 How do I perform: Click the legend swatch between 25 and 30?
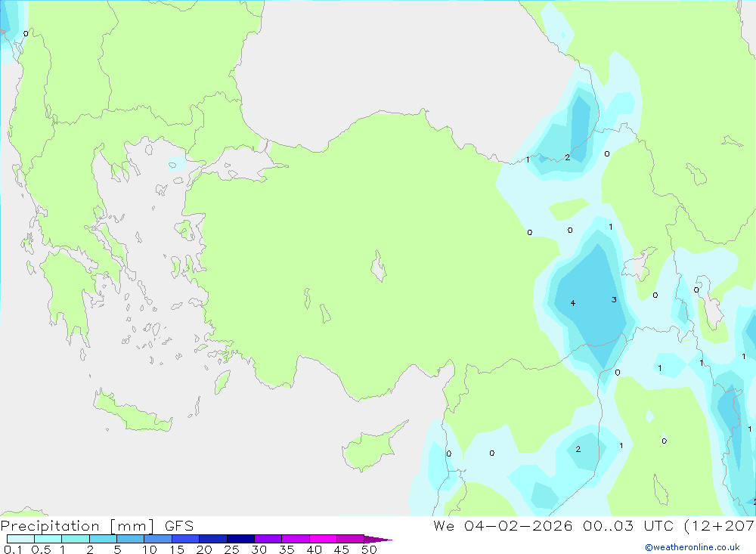240,539
